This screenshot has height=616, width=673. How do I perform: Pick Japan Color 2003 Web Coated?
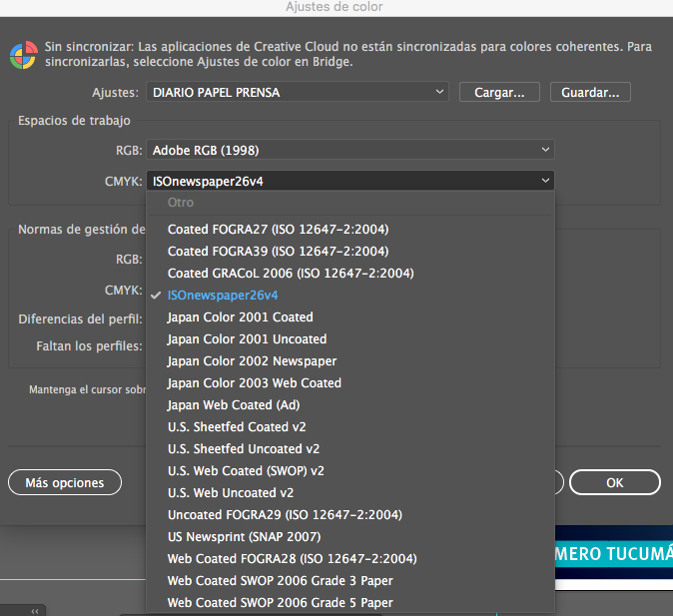click(350, 383)
